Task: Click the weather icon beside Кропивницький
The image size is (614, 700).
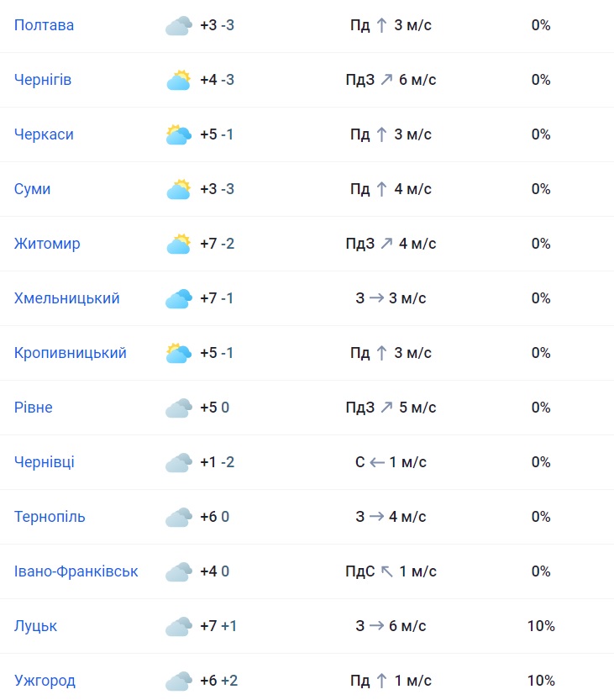Action: pos(179,353)
